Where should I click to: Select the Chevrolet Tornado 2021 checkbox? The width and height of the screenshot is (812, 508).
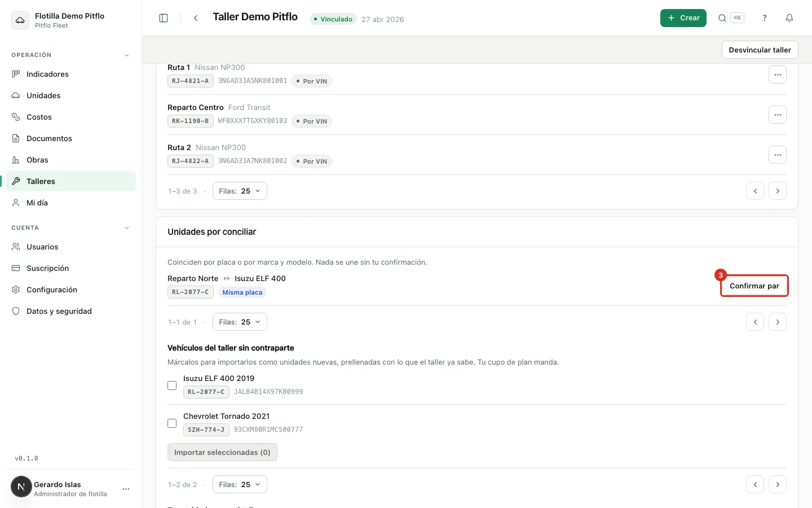pyautogui.click(x=172, y=423)
